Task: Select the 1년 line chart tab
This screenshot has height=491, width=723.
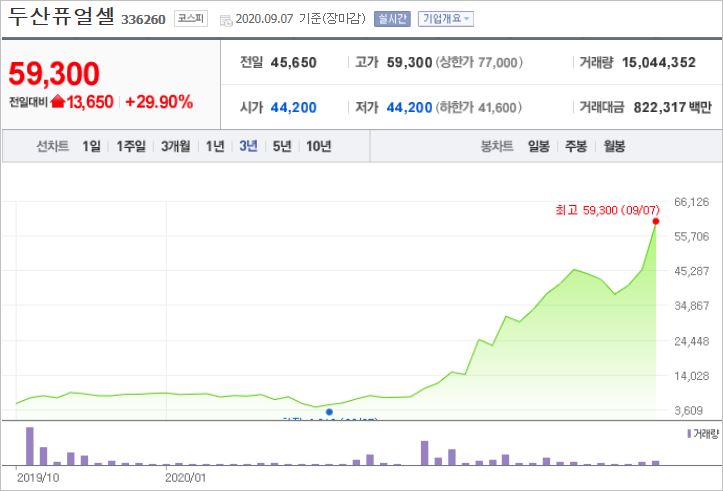Action: (215, 146)
